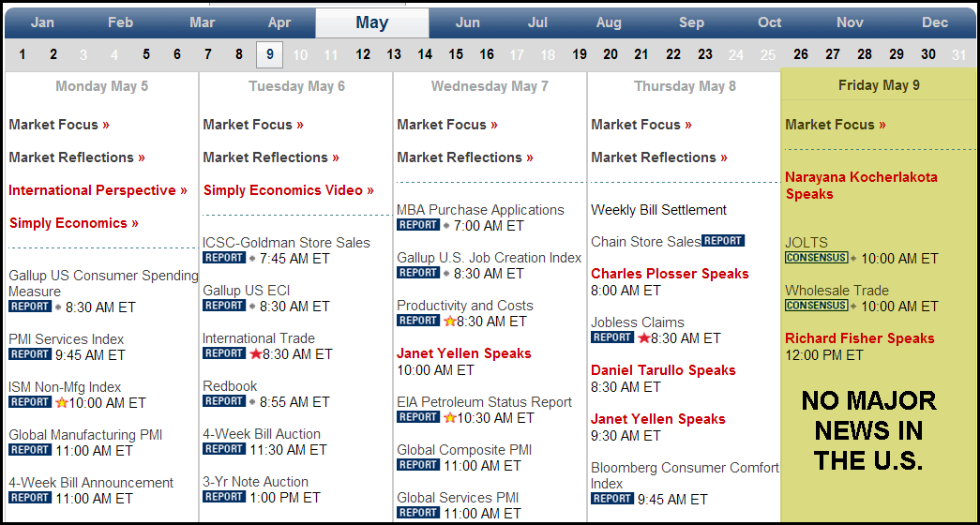Click the CONSENSUS badge under JOLTS
This screenshot has height=525, width=980.
[x=817, y=258]
